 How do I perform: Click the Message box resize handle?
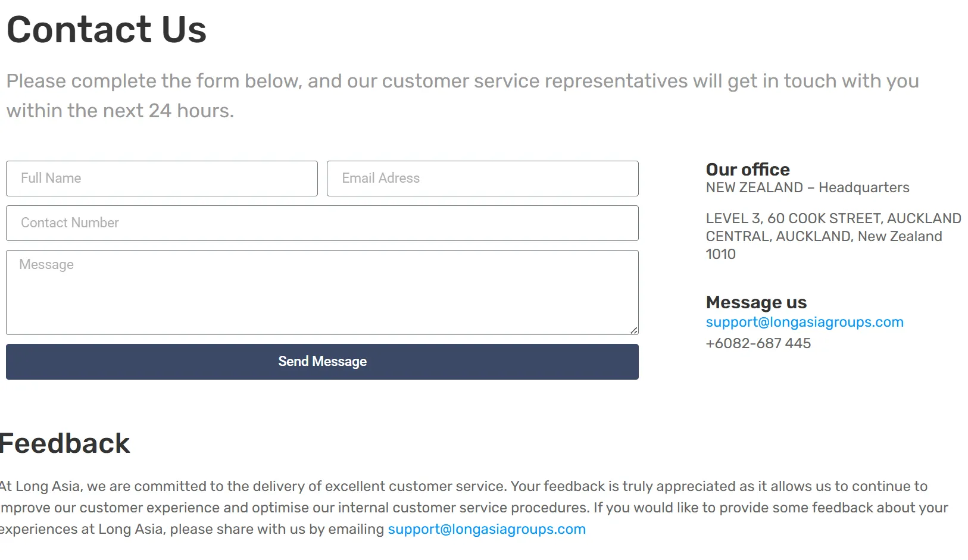point(634,330)
